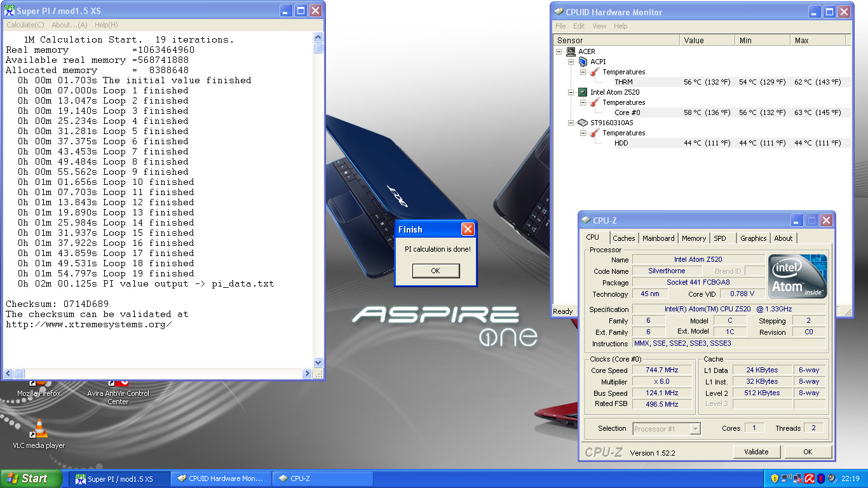Image resolution: width=868 pixels, height=488 pixels.
Task: Click the Max column header
Action: point(819,40)
